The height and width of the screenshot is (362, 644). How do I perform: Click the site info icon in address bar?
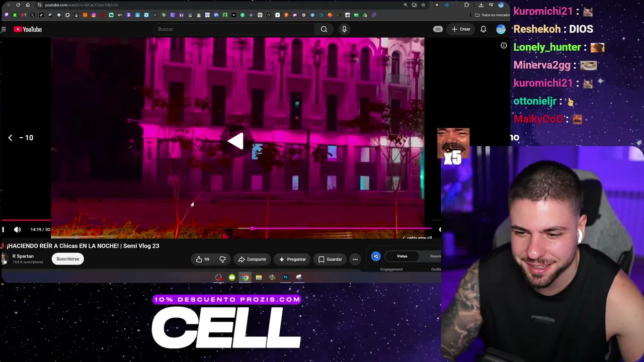point(39,5)
